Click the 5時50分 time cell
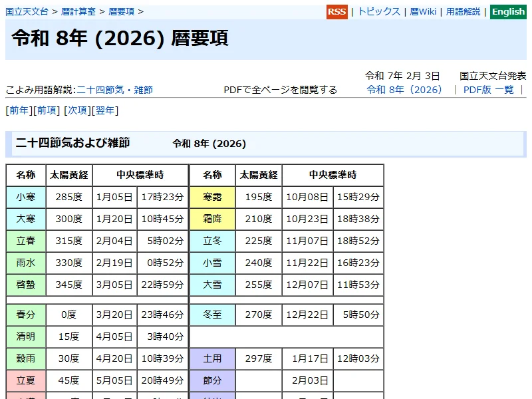The width and height of the screenshot is (532, 399). tap(358, 315)
